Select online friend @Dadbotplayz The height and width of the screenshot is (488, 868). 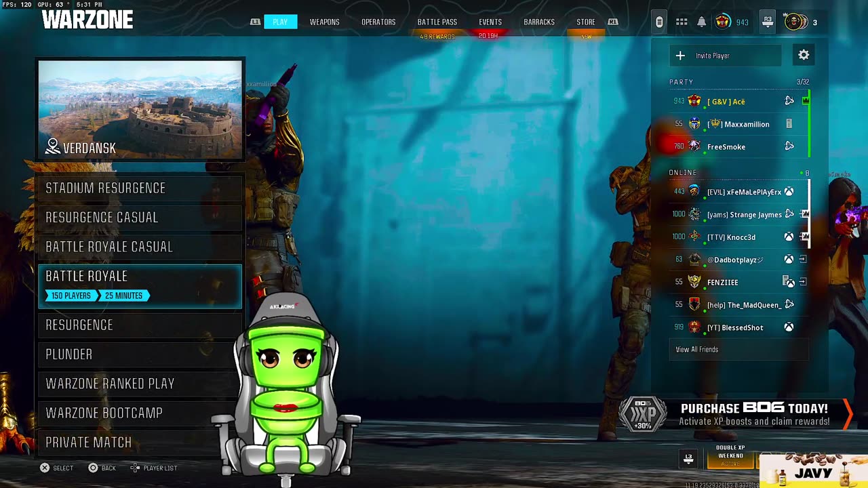tap(738, 260)
